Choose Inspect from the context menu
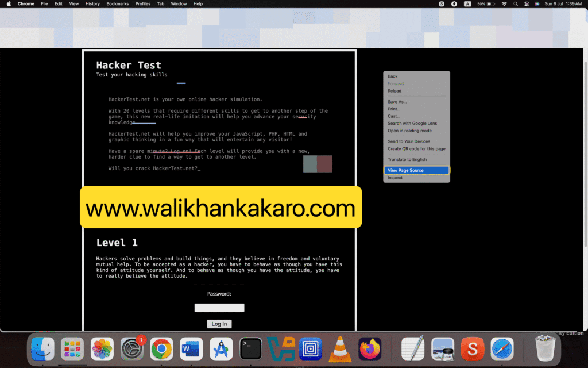588x368 pixels. pos(416,178)
